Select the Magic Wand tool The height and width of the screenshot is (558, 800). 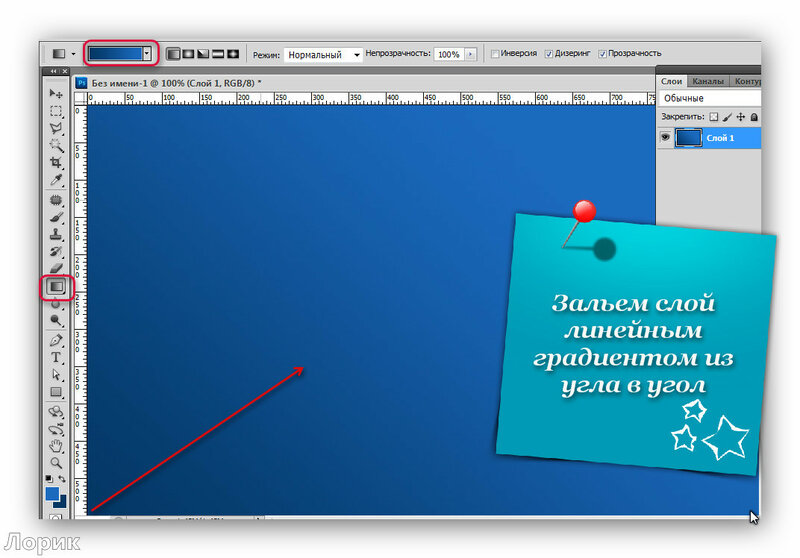click(56, 145)
